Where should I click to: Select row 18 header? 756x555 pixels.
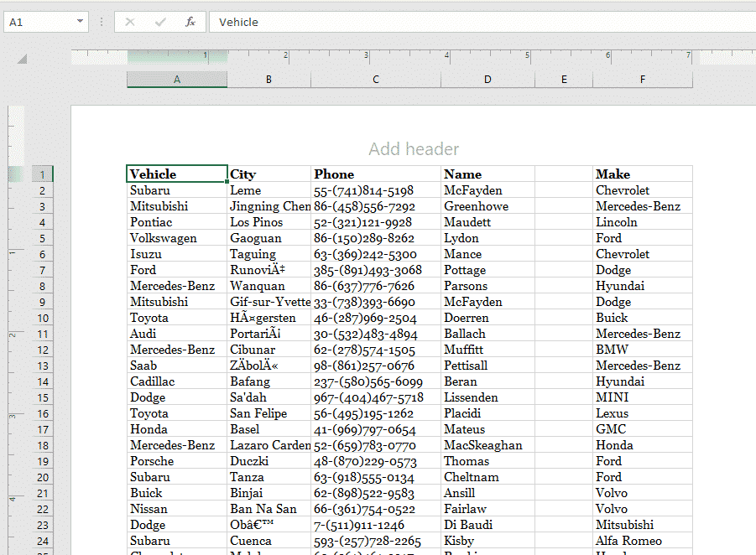(43, 446)
